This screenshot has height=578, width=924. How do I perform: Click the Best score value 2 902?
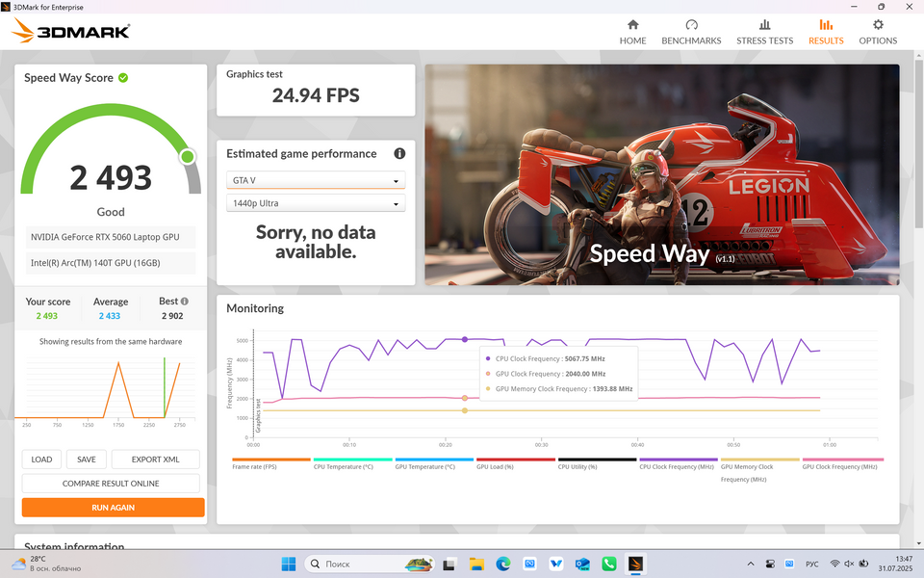click(172, 316)
